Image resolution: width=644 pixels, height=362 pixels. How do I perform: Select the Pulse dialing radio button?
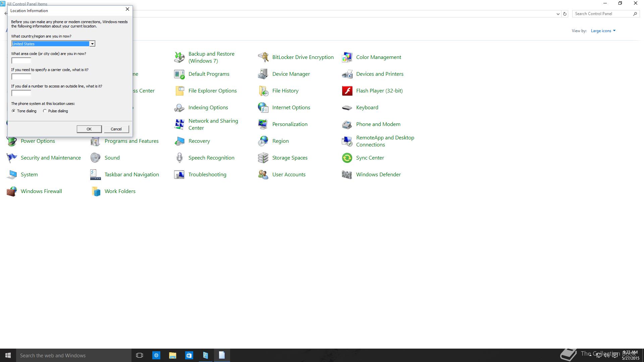45,111
